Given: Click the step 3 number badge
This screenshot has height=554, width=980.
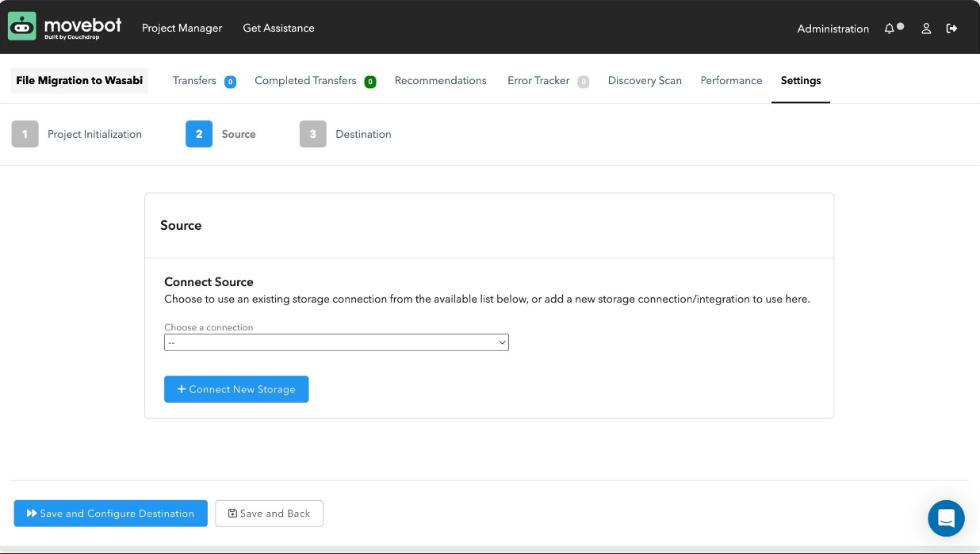Looking at the screenshot, I should pos(312,134).
